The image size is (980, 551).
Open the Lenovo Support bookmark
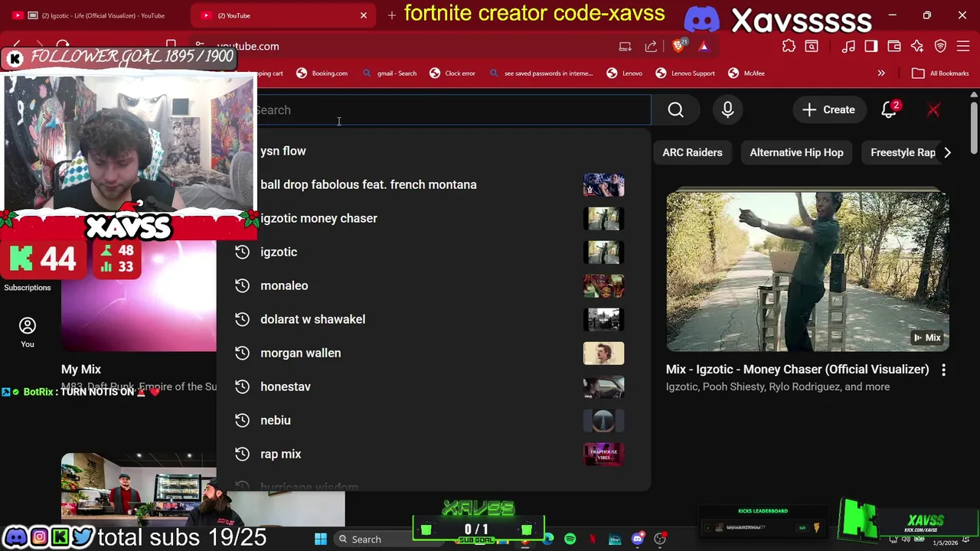point(685,73)
